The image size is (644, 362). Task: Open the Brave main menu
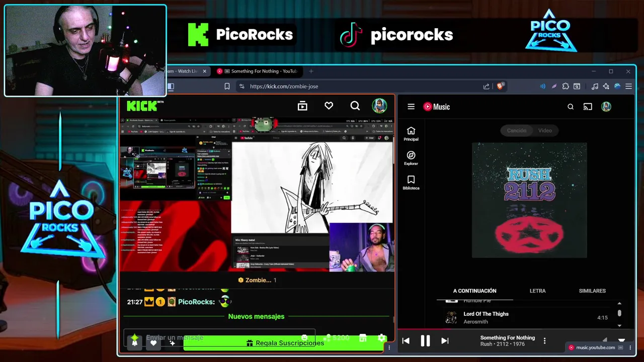(x=628, y=86)
